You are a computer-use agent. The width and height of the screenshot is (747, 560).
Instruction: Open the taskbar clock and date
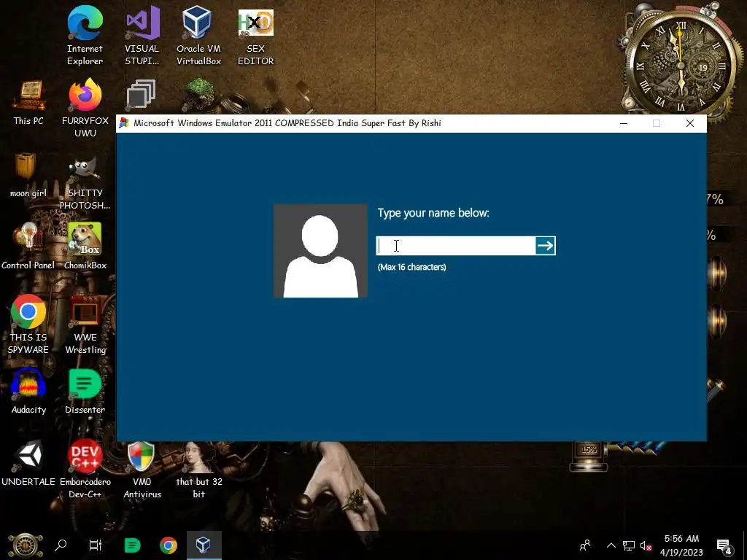tap(681, 545)
